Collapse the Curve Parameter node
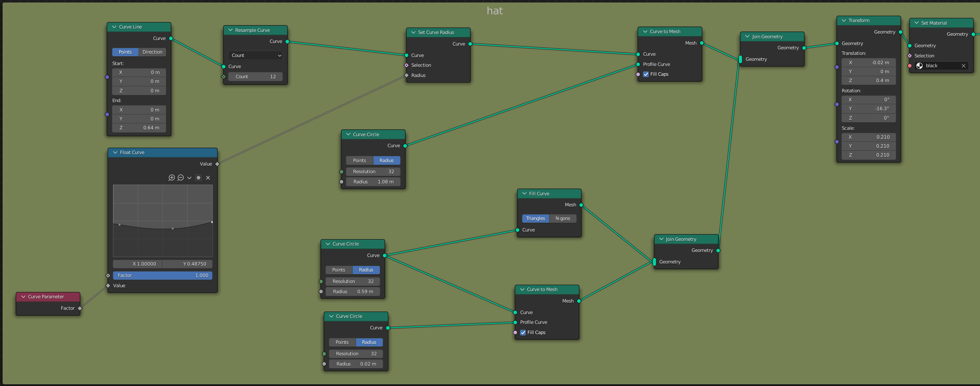The height and width of the screenshot is (386, 980). coord(23,297)
